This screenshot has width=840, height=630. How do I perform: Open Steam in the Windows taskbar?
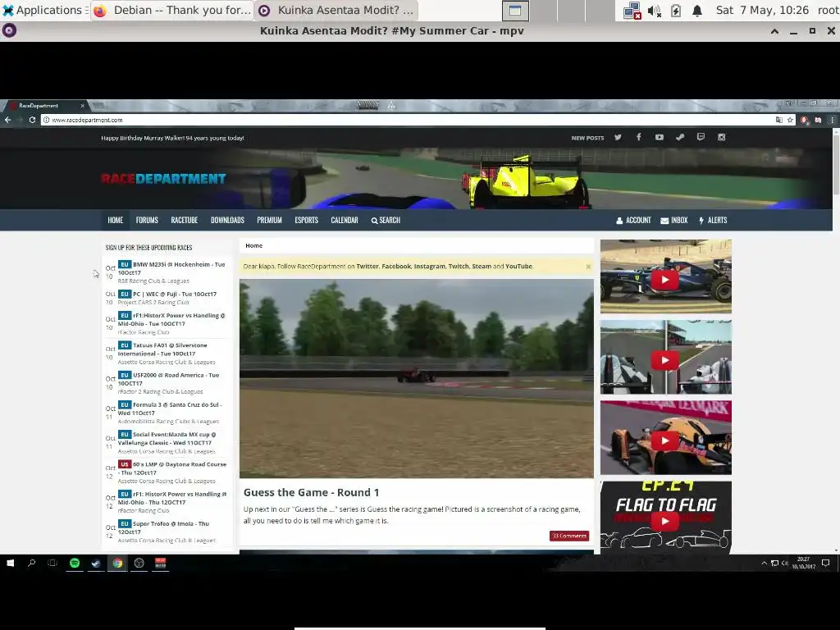(x=96, y=563)
